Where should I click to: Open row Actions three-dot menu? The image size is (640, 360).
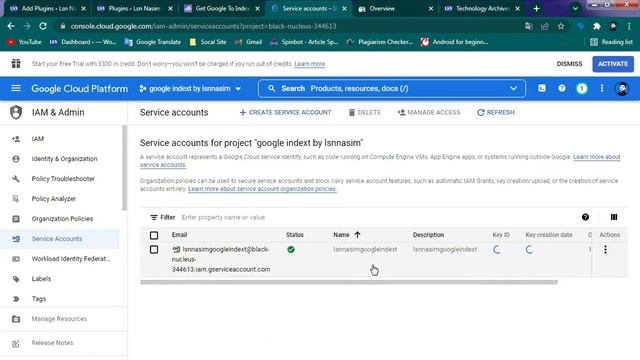point(605,249)
